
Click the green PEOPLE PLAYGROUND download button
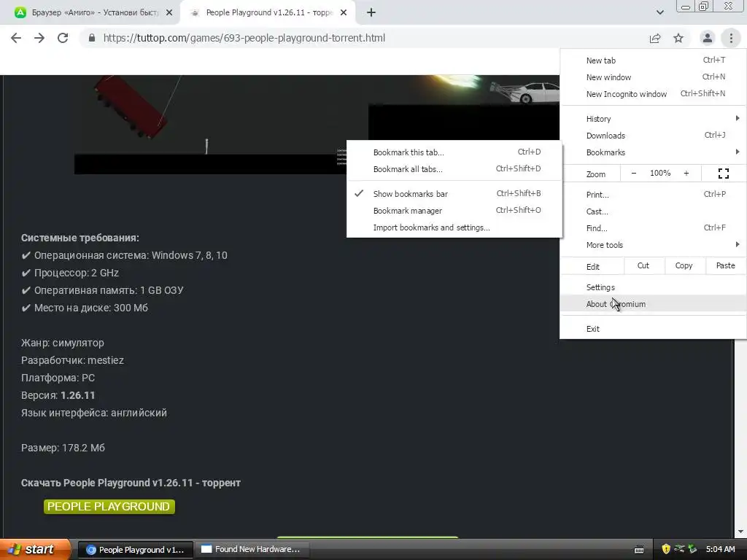[x=109, y=506]
